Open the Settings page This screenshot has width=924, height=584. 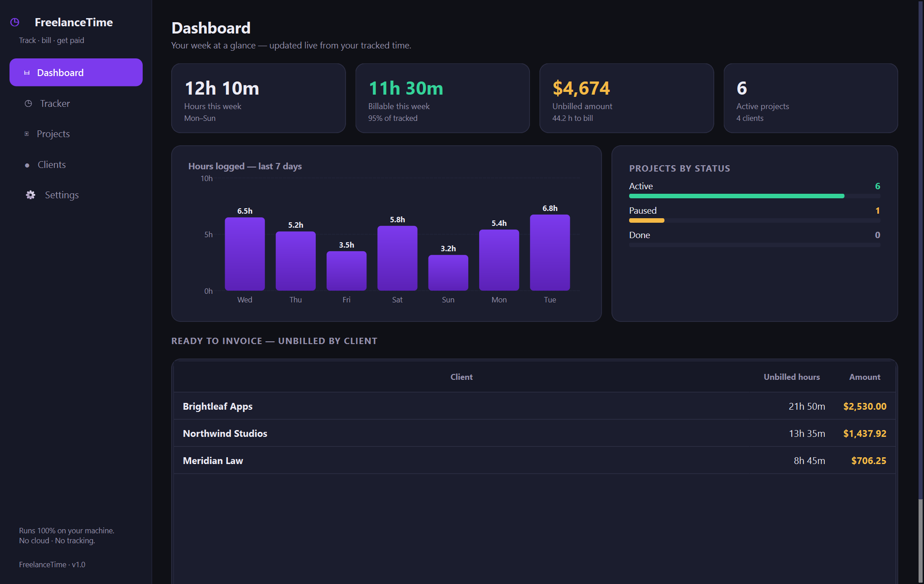[76, 195]
